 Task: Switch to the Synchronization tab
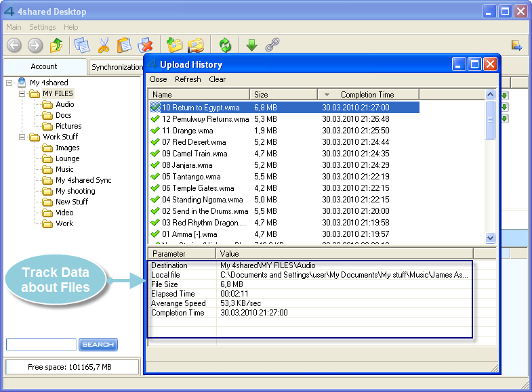pos(117,67)
